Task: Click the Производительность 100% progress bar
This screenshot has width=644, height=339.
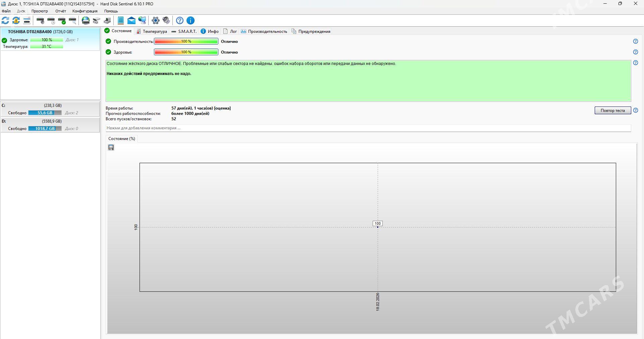Action: (186, 42)
